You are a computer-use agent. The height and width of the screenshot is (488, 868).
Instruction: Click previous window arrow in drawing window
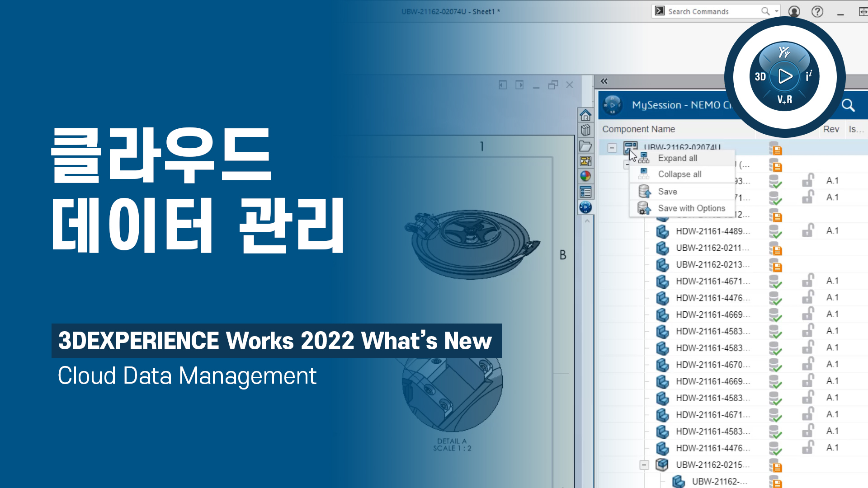coord(503,85)
